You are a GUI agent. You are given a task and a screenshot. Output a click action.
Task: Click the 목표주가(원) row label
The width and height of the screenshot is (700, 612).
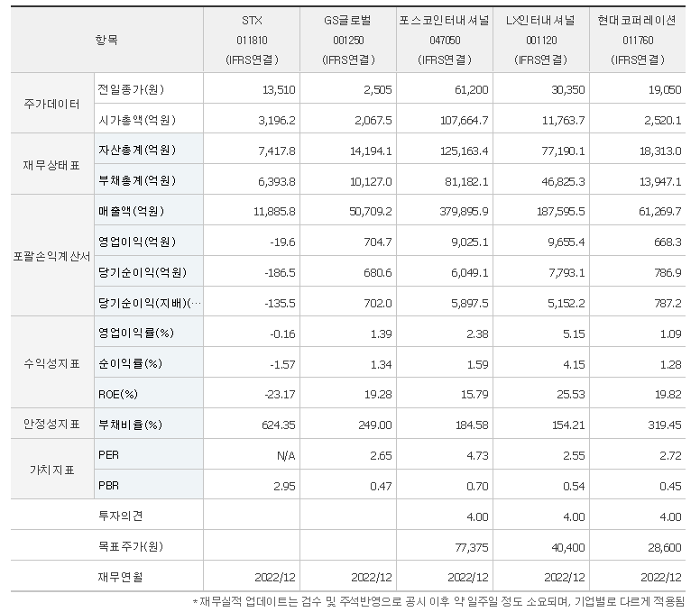tap(131, 546)
